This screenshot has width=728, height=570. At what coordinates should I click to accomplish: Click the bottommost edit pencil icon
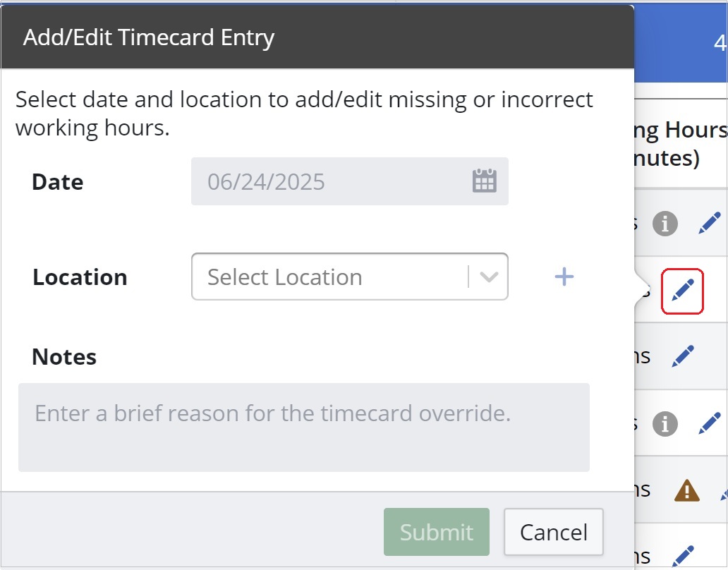click(x=683, y=556)
